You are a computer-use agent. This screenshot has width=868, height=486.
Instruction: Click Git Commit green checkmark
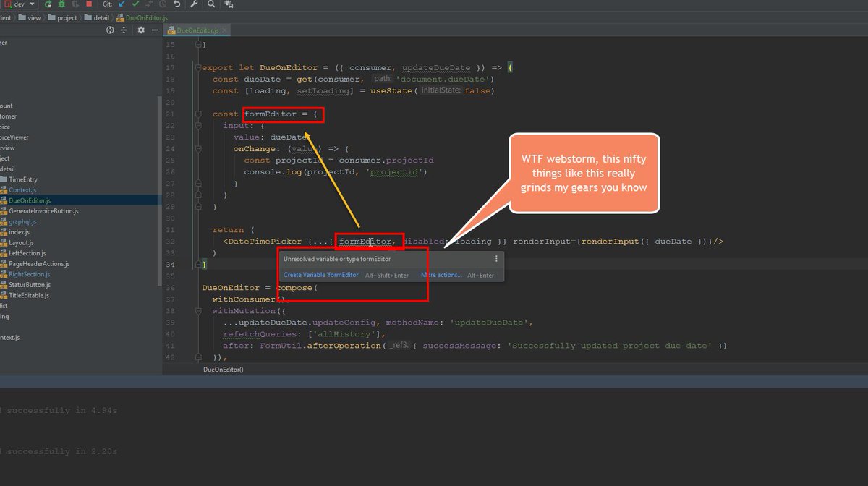[x=135, y=4]
